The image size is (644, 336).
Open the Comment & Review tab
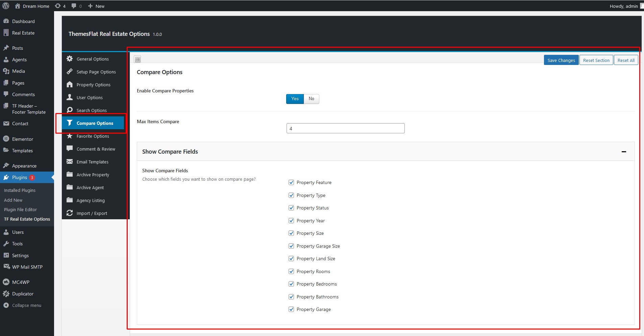pos(96,149)
